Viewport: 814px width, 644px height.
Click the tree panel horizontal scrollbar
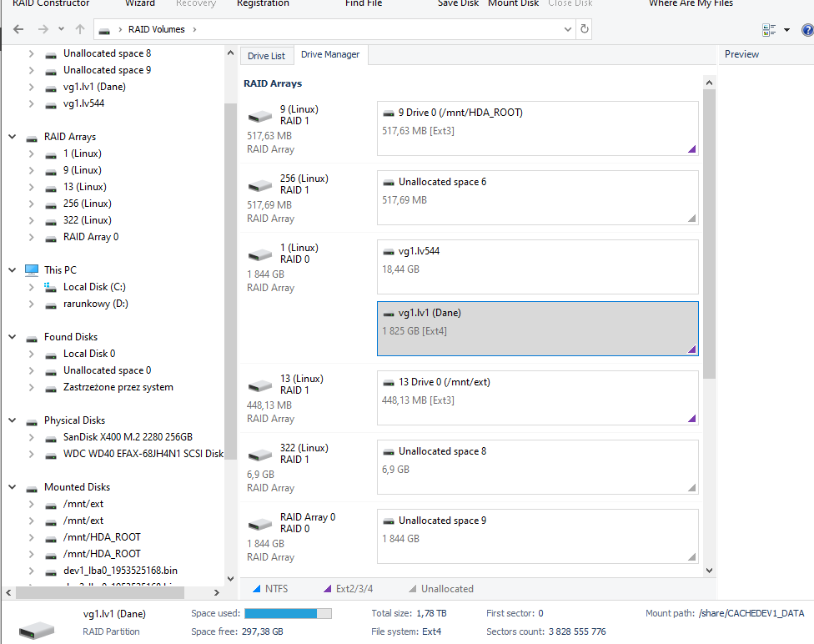click(100, 592)
